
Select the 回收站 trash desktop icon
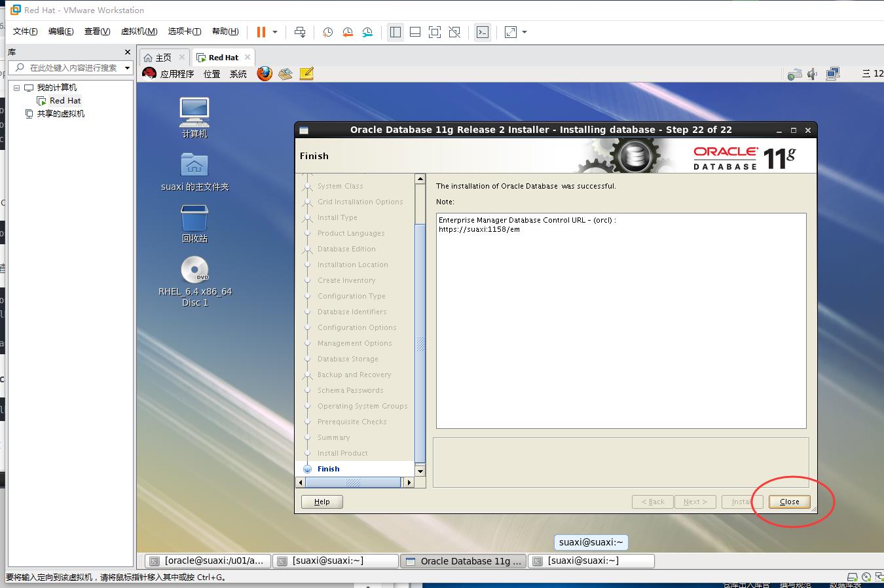194,224
